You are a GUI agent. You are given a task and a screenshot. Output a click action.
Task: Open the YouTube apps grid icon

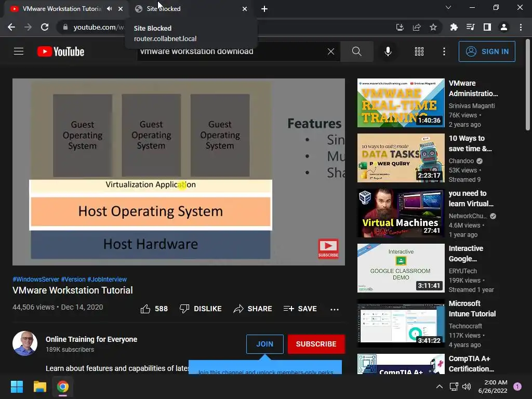(x=419, y=51)
